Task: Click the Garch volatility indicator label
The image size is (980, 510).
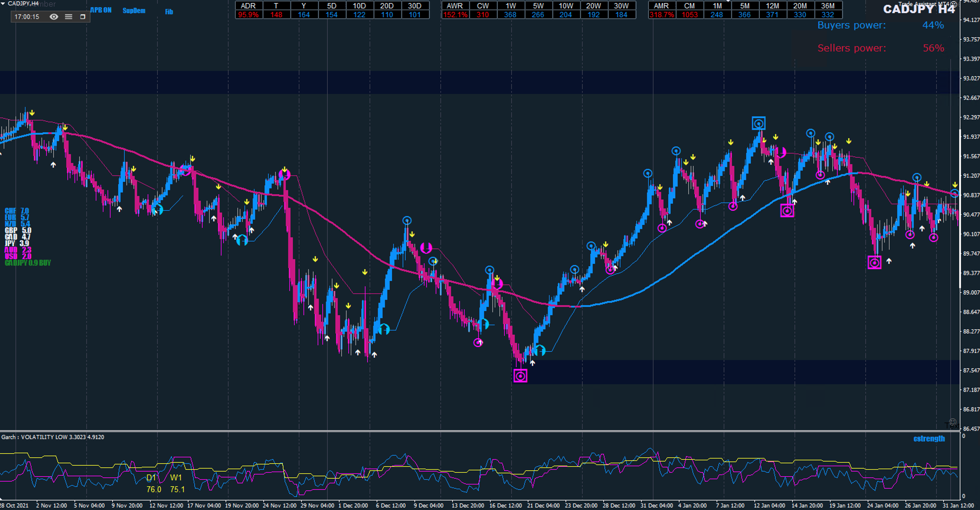Action: (53, 437)
